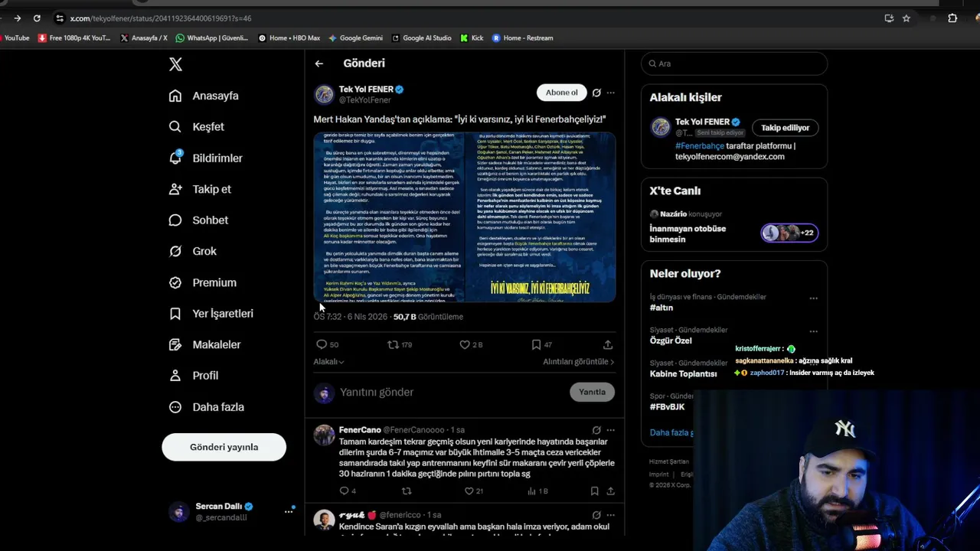Image resolution: width=980 pixels, height=551 pixels.
Task: Repost FenerCano's reply
Action: coord(407,491)
